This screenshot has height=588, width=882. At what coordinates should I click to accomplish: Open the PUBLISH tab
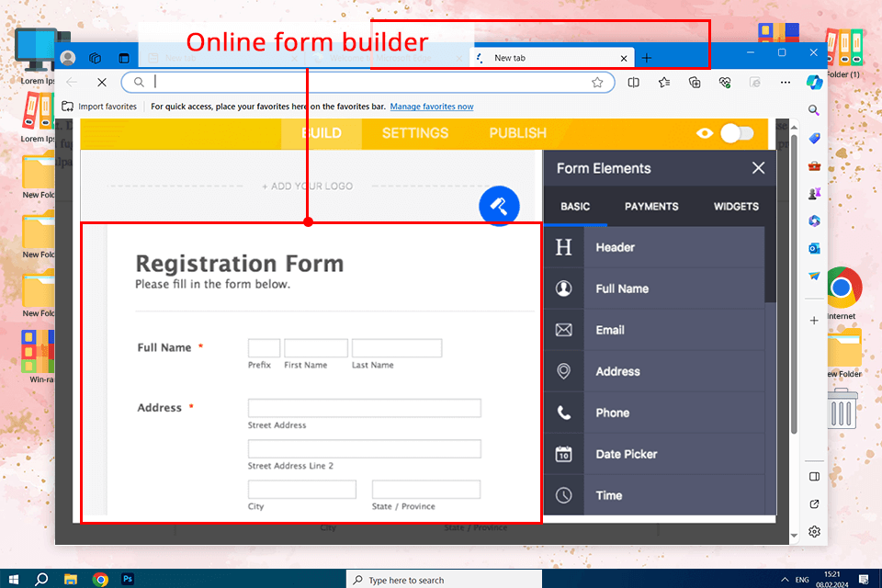coord(517,133)
